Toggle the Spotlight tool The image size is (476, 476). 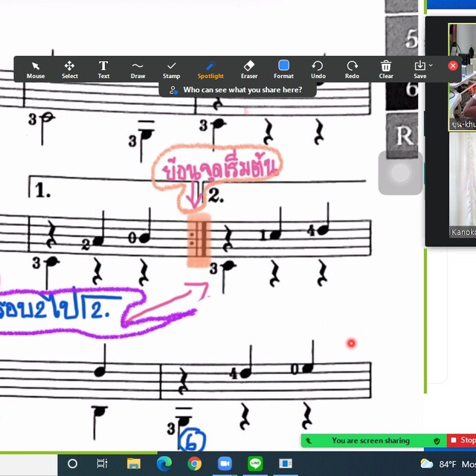(210, 69)
